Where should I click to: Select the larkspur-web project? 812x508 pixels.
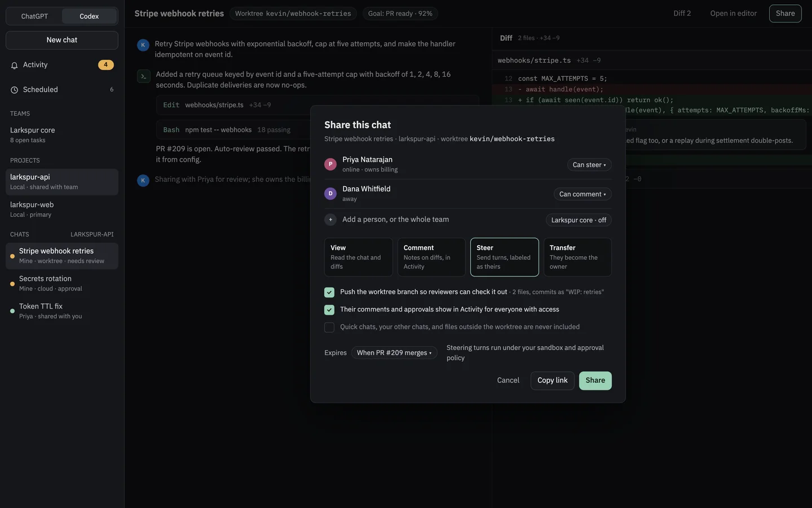point(62,209)
